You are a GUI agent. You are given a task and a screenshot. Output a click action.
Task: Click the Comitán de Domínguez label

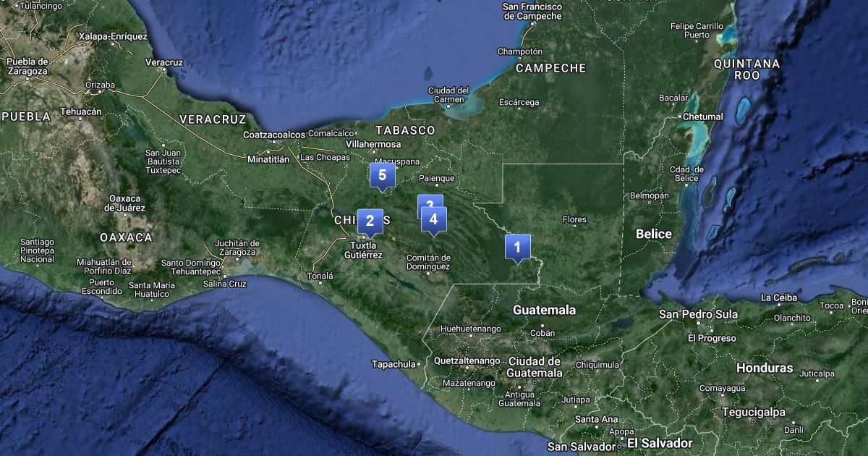[x=427, y=262]
